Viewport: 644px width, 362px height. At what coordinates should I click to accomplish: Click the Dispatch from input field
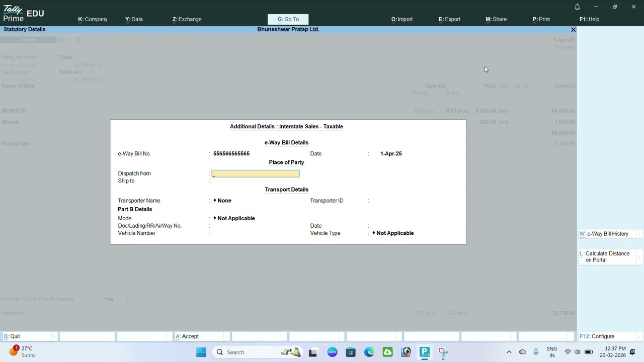click(x=256, y=173)
